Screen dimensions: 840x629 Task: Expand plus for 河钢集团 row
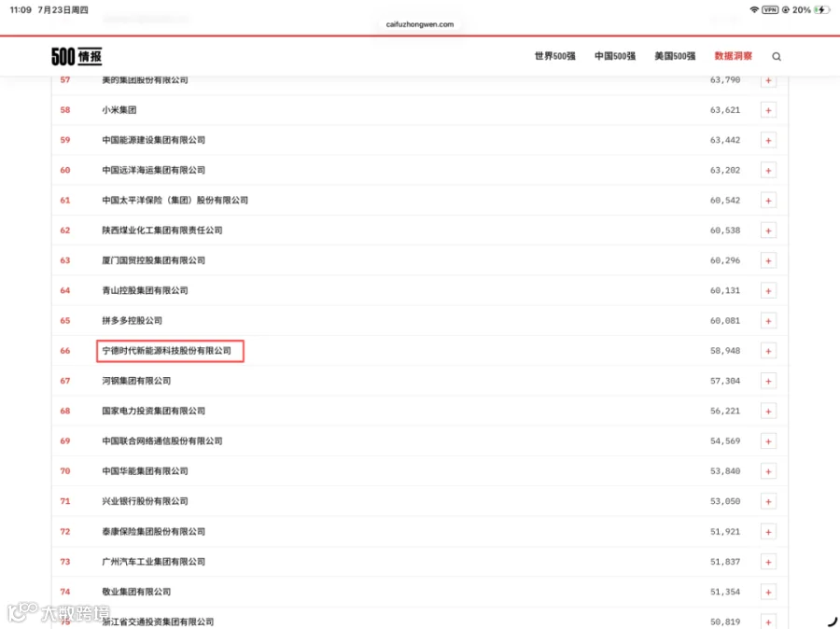768,381
